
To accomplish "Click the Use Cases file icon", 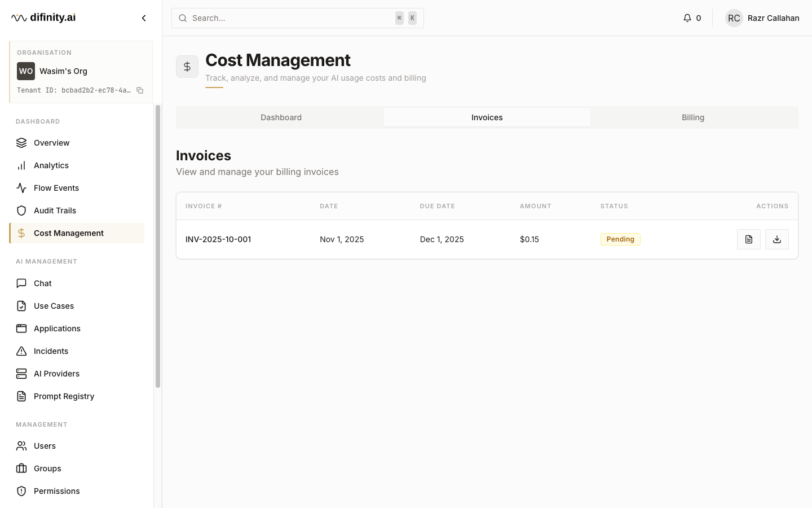I will point(21,306).
